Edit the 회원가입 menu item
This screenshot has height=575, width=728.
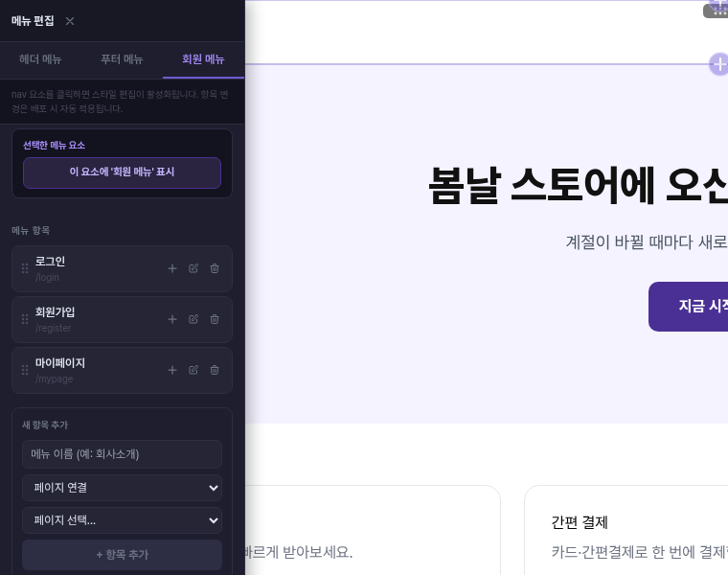[193, 319]
